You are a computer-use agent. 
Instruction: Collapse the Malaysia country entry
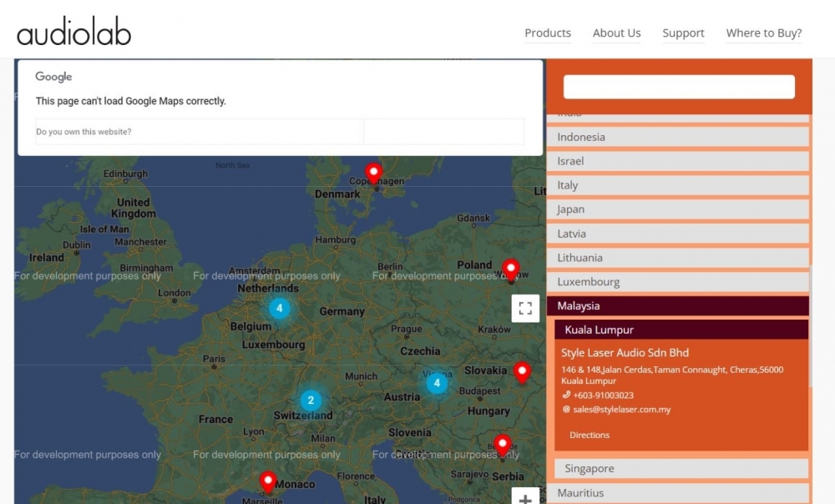point(677,306)
